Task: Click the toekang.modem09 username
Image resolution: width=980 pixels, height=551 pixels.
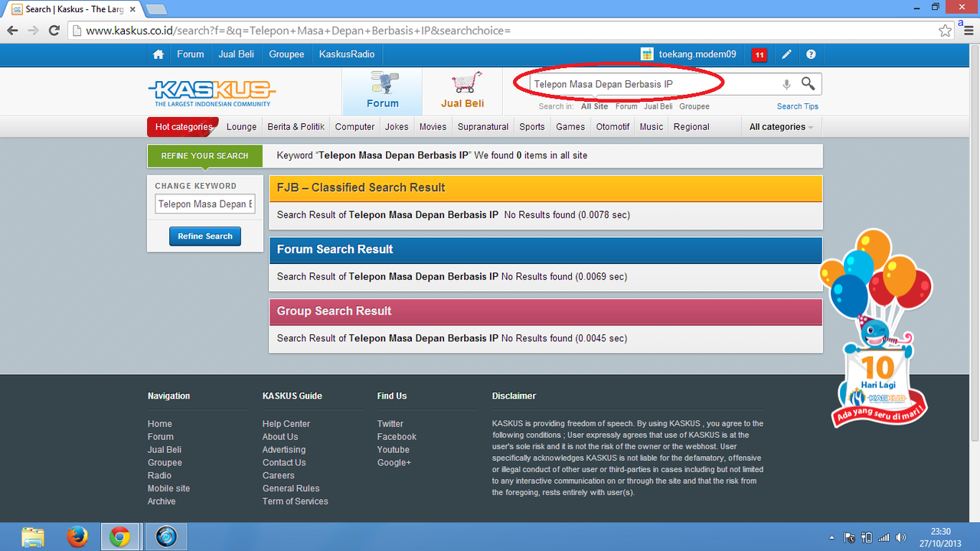Action: [x=697, y=54]
